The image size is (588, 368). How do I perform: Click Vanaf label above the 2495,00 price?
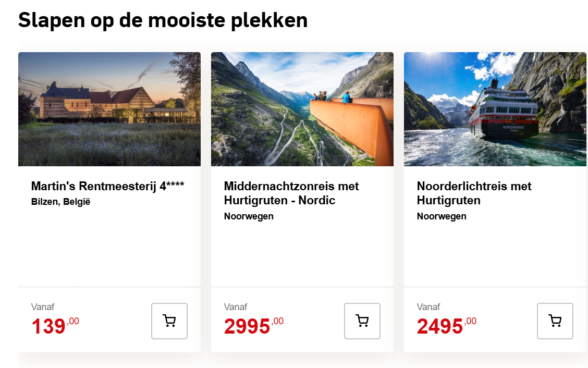428,307
